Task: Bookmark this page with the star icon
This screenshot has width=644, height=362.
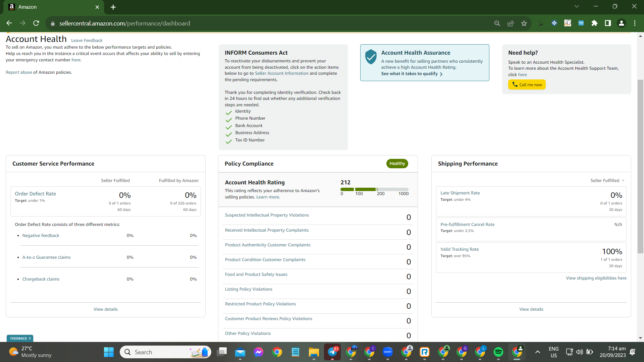Action: coord(524,23)
